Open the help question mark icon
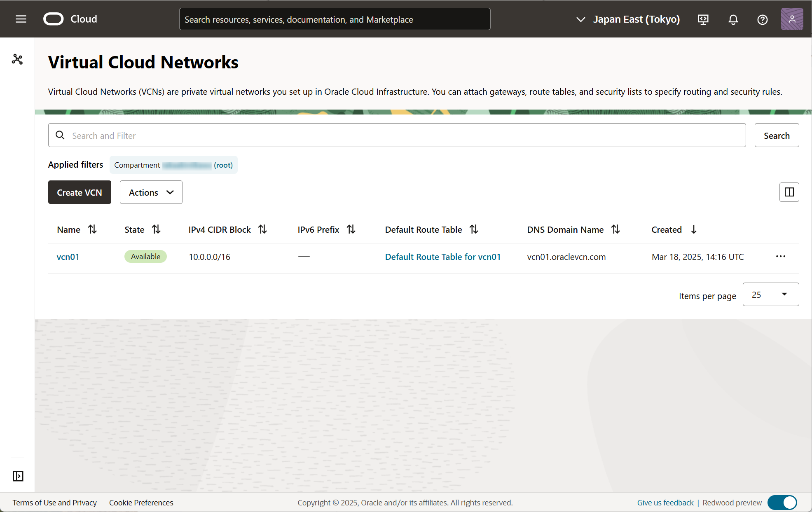The height and width of the screenshot is (512, 812). coord(763,19)
